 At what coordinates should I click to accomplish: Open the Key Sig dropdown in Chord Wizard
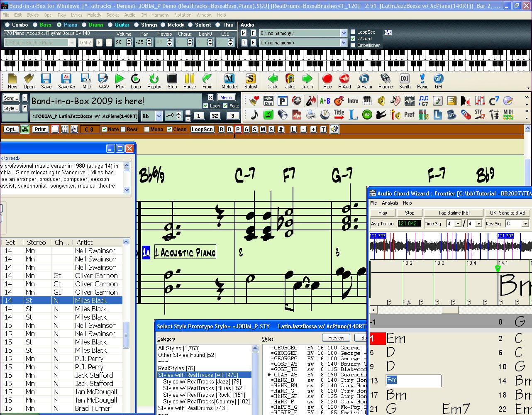pyautogui.click(x=525, y=224)
